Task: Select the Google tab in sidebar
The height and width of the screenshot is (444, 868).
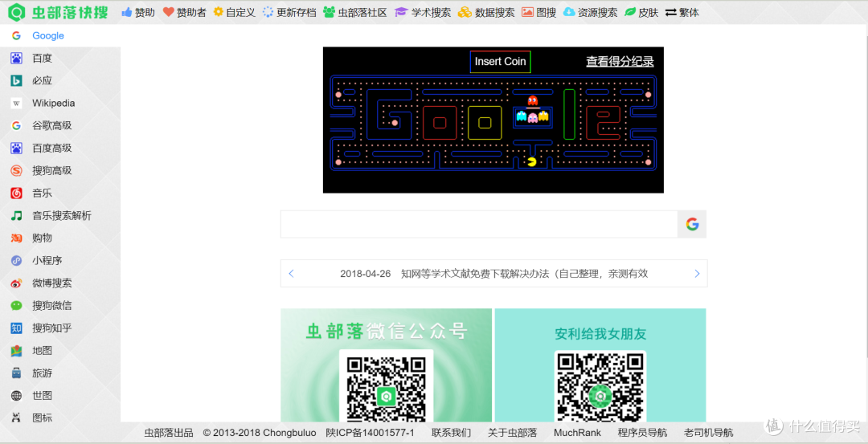Action: tap(60, 35)
